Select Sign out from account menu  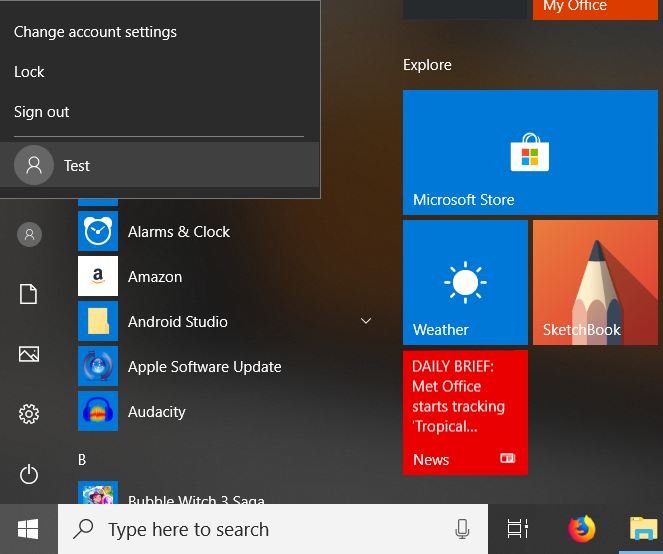pyautogui.click(x=42, y=112)
